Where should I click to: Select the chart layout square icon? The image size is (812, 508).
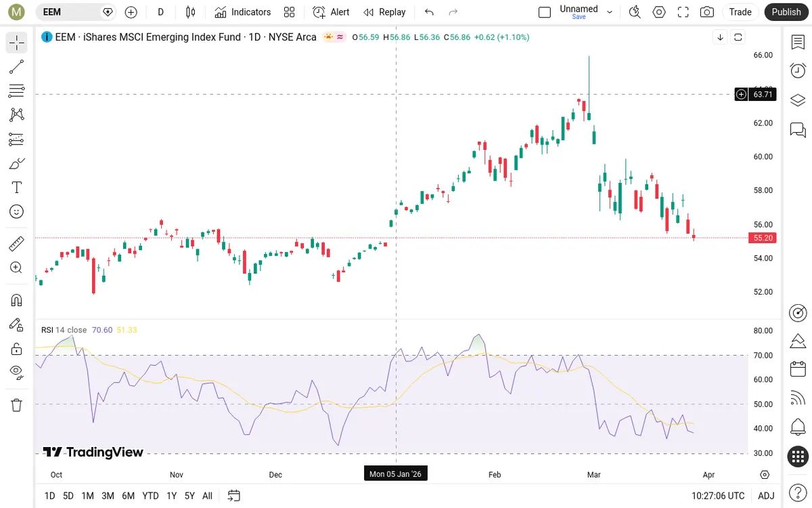(x=545, y=12)
